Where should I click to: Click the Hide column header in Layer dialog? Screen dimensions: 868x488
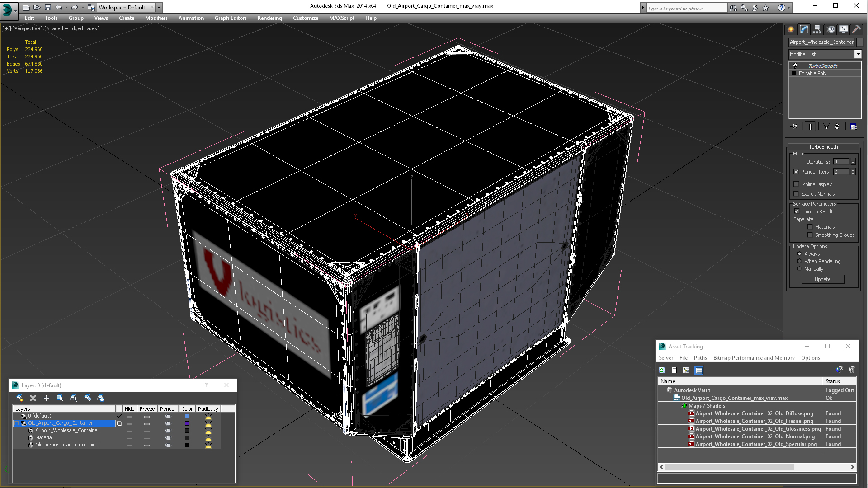[x=129, y=409]
